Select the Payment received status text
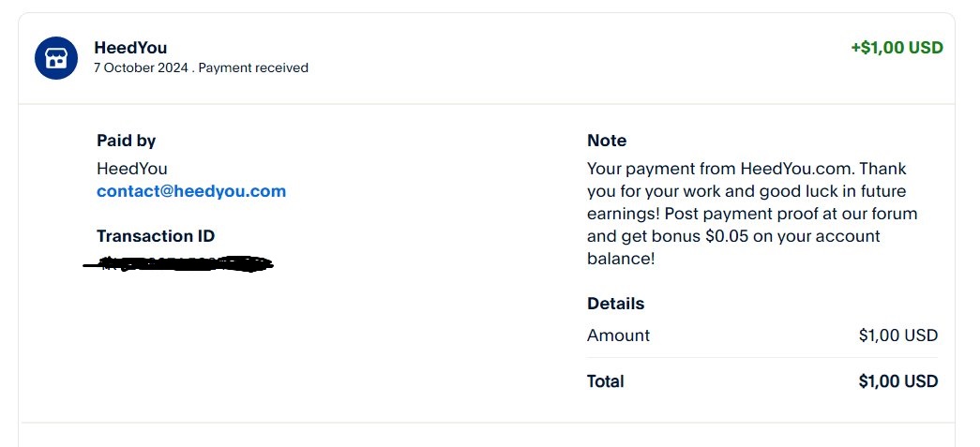 (253, 67)
